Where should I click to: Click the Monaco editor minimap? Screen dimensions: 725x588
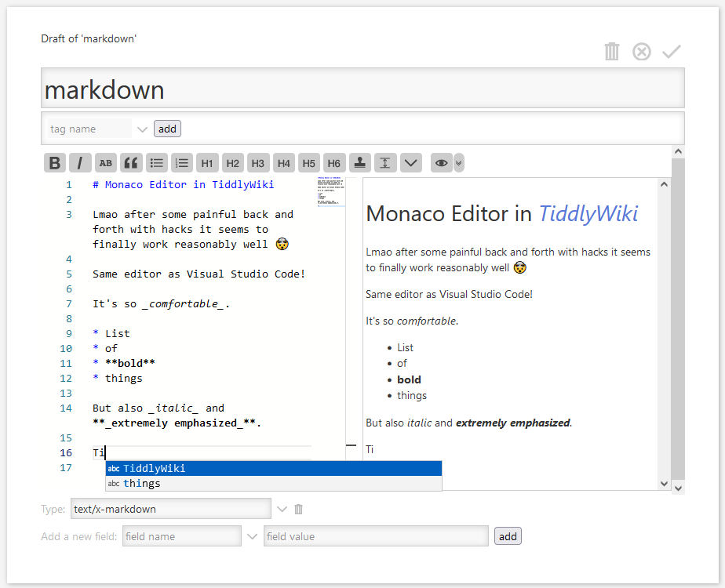click(331, 191)
